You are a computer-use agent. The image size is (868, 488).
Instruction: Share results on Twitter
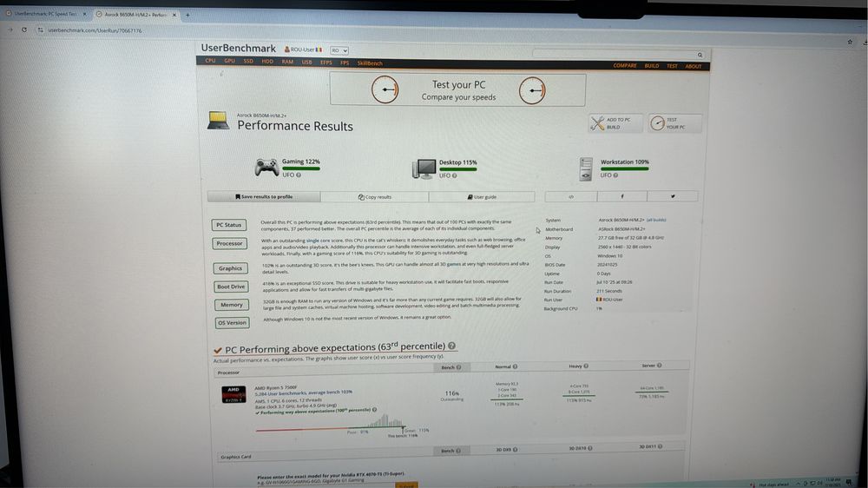coord(673,196)
